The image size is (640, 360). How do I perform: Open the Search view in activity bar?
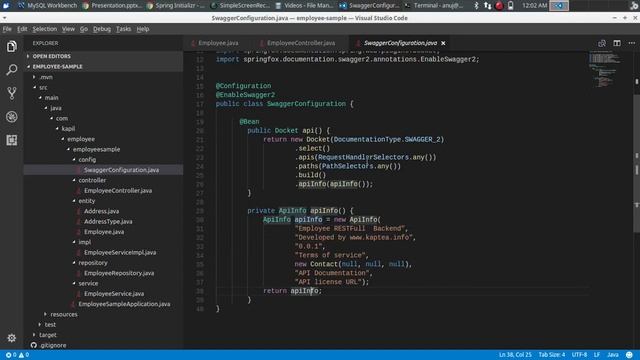[11, 70]
